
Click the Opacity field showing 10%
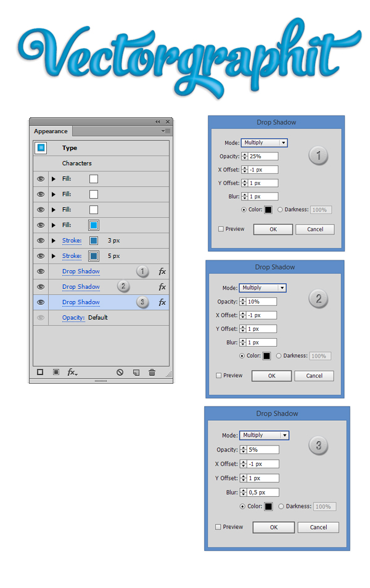tap(261, 302)
